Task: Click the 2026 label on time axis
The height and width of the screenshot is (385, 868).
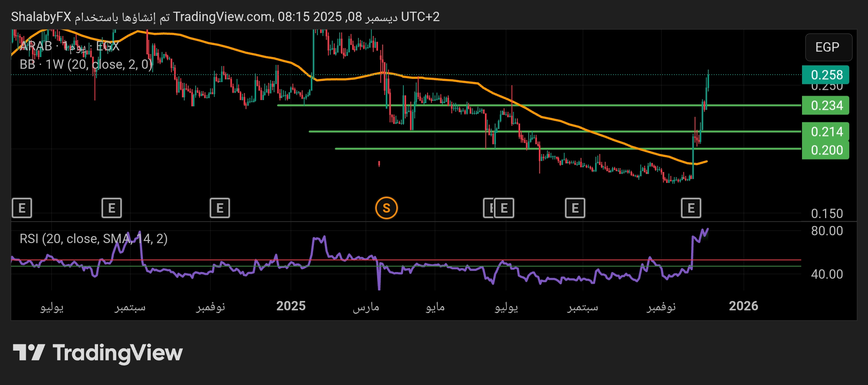Action: [743, 306]
